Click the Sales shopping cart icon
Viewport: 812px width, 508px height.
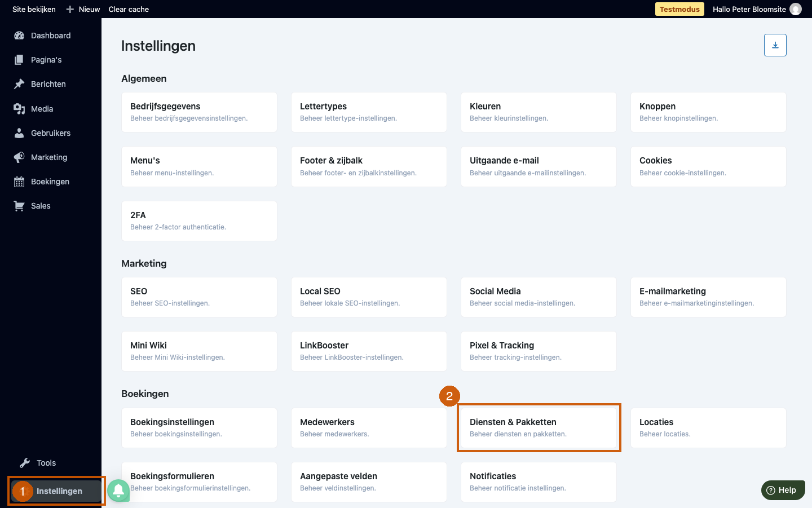pyautogui.click(x=19, y=206)
